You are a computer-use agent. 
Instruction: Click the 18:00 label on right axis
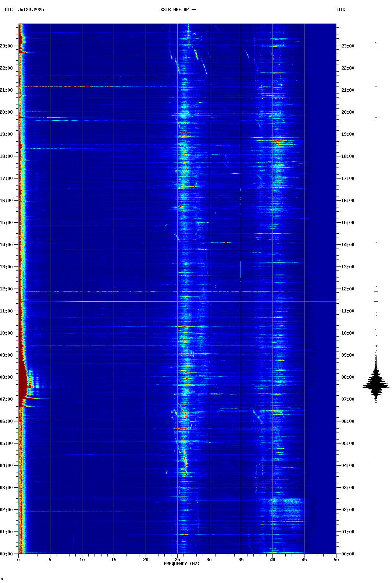coord(348,156)
